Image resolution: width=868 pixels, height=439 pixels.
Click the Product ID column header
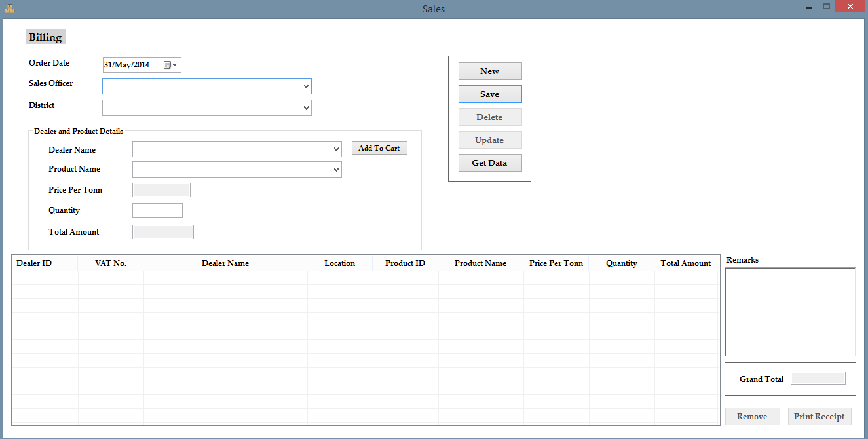406,263
